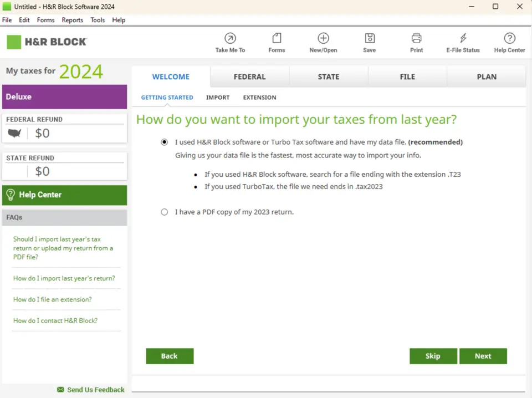Open FAQ How do I contact H&R Block
Screen dimensions: 532x398
click(x=55, y=320)
